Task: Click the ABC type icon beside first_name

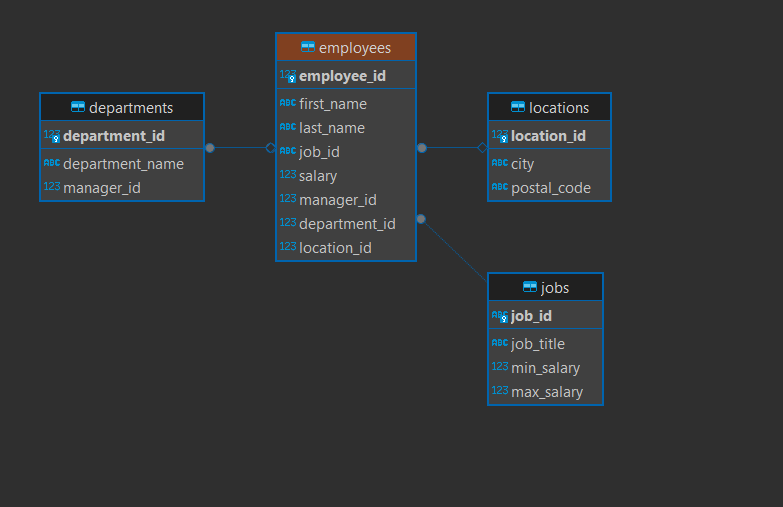Action: tap(288, 102)
